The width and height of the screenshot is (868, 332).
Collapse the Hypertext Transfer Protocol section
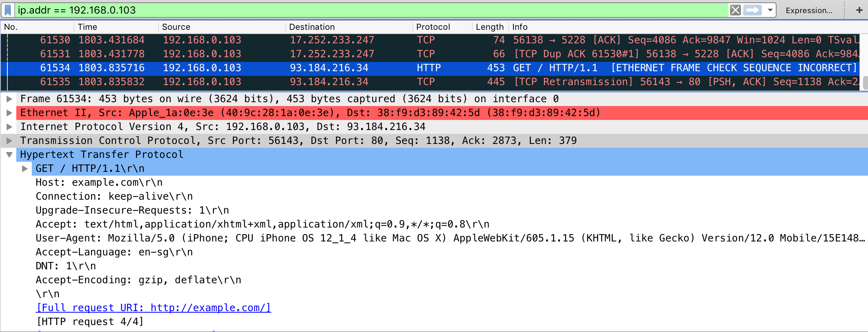[9, 155]
